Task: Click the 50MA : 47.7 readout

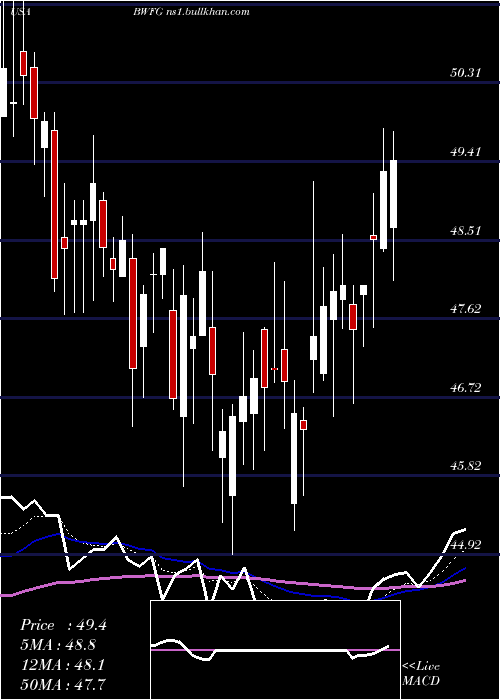Action: point(63,684)
